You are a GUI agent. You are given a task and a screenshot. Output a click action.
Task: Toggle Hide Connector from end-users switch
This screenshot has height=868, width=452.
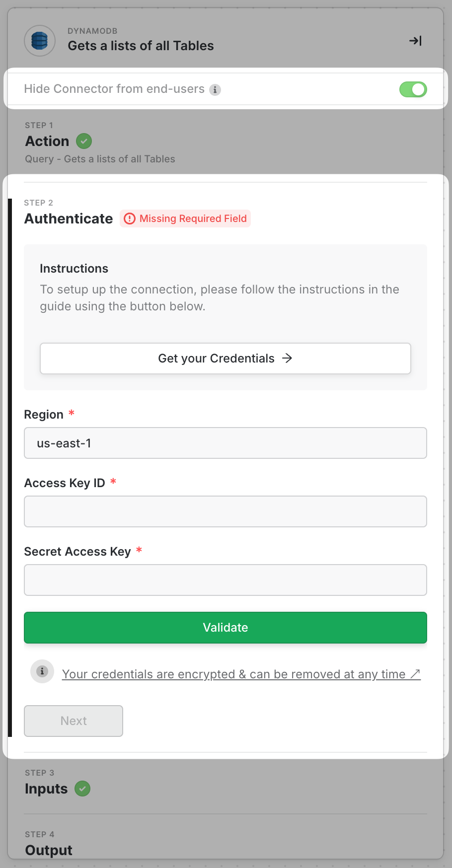[413, 89]
